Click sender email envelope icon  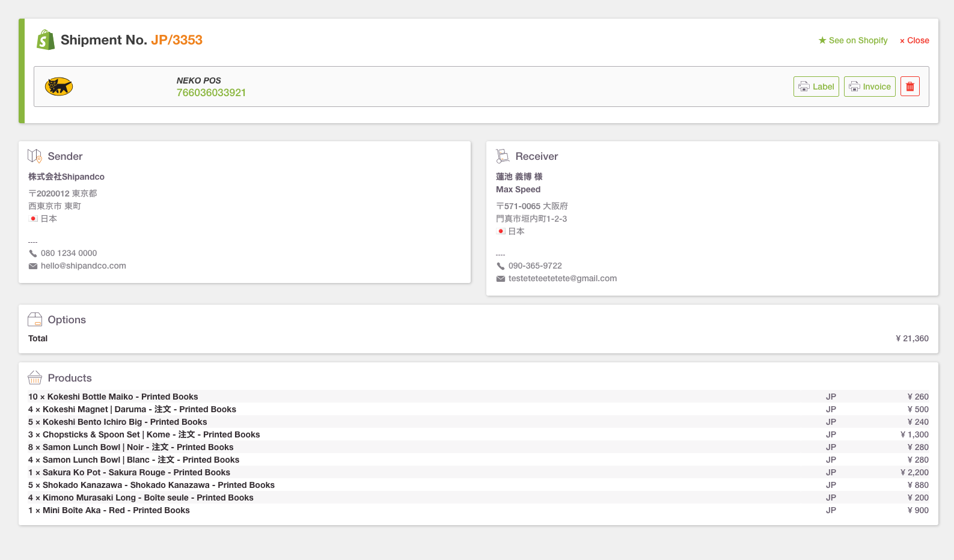tap(33, 266)
